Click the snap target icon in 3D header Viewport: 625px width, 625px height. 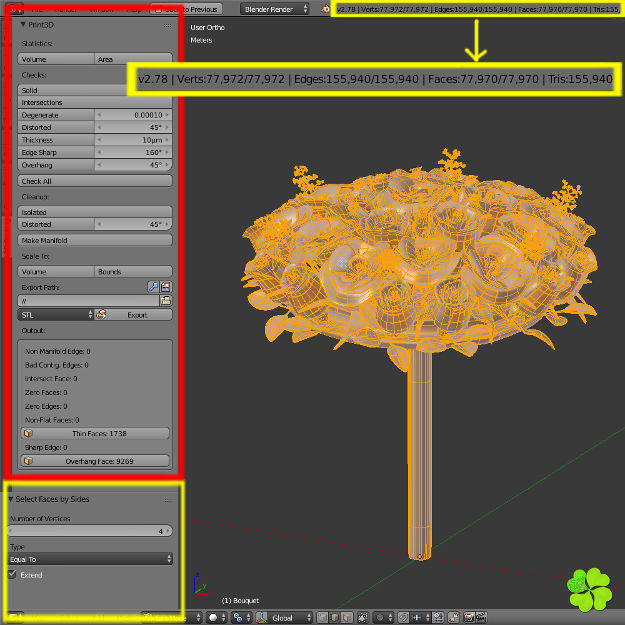(x=438, y=617)
